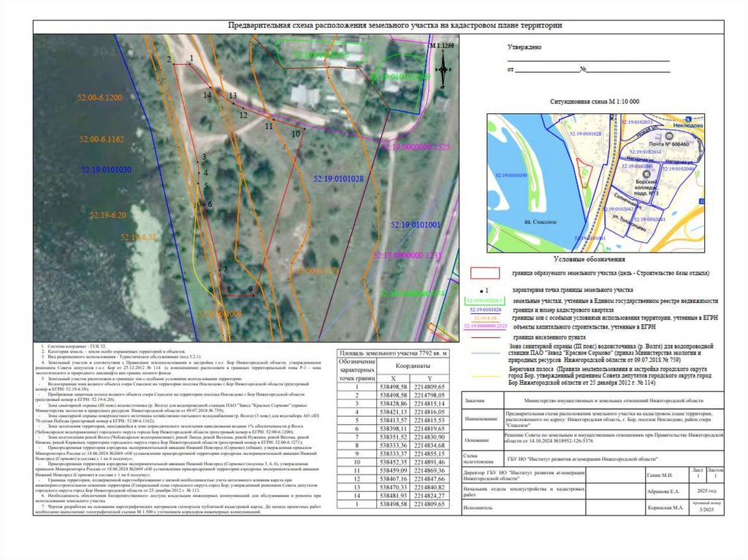
Task: Click the '2025 год' cell
Action: [x=707, y=491]
